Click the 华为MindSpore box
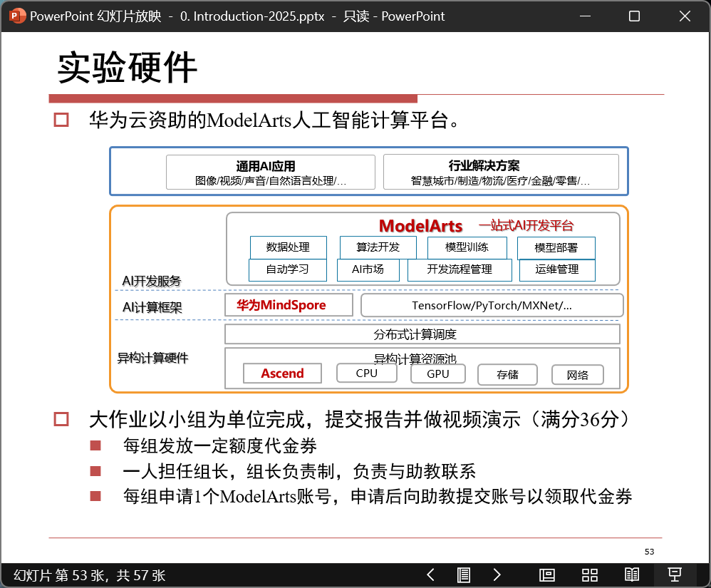Viewport: 711px width, 588px height. point(289,305)
